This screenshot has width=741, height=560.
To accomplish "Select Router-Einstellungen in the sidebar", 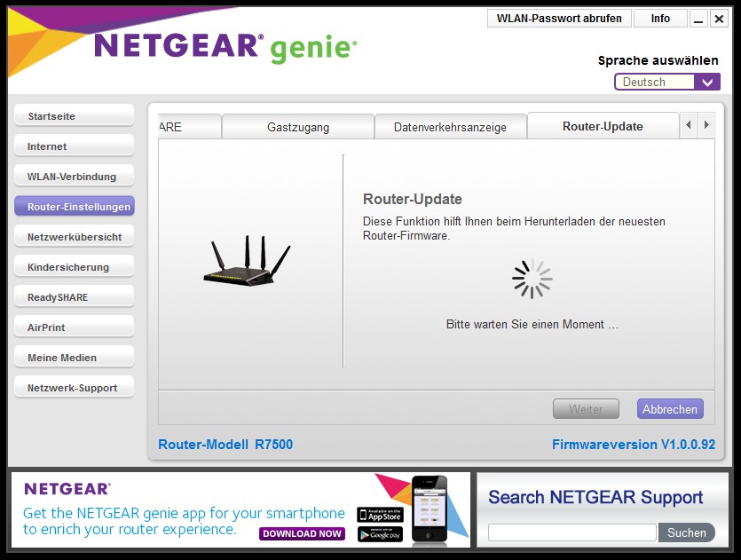I will (x=75, y=207).
